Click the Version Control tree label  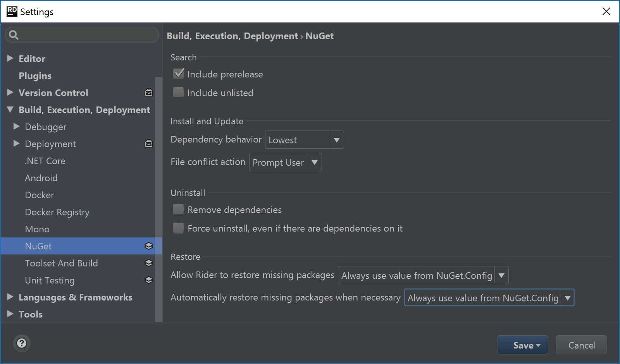click(x=53, y=93)
